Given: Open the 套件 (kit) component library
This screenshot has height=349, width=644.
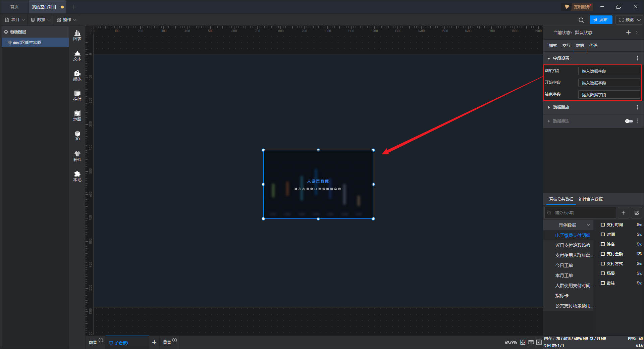Looking at the screenshot, I should [77, 156].
